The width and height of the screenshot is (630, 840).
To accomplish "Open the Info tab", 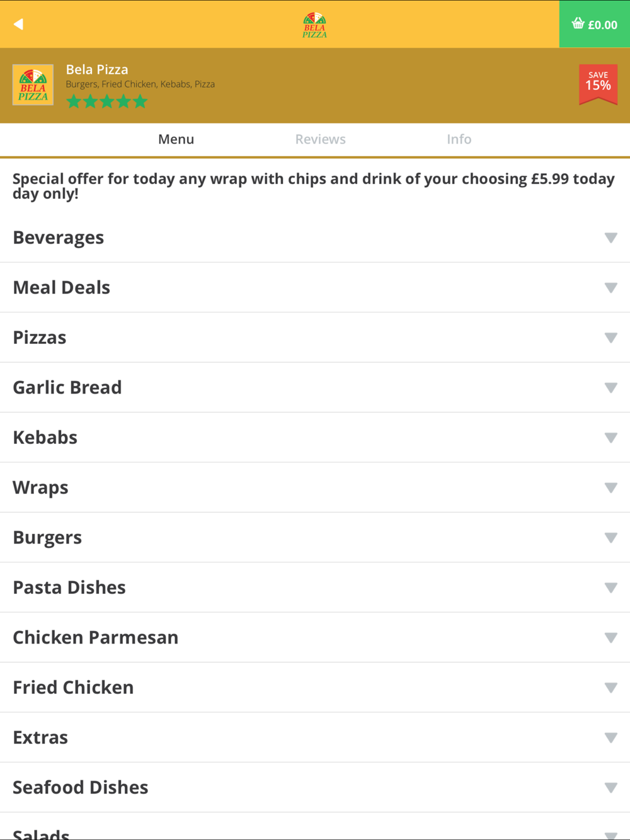I will pos(459,139).
